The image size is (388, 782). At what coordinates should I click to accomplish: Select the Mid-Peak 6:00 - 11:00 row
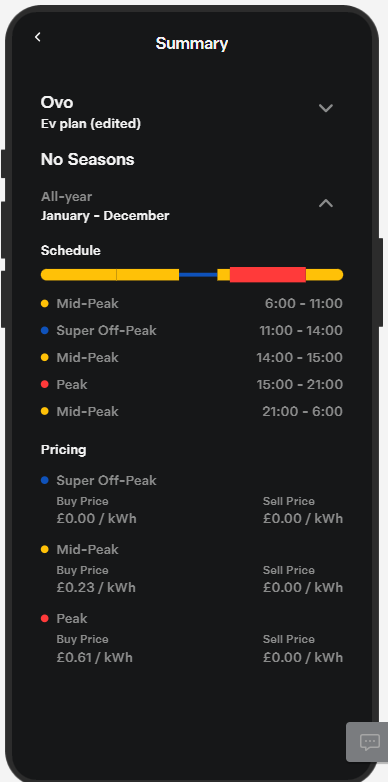coord(192,303)
